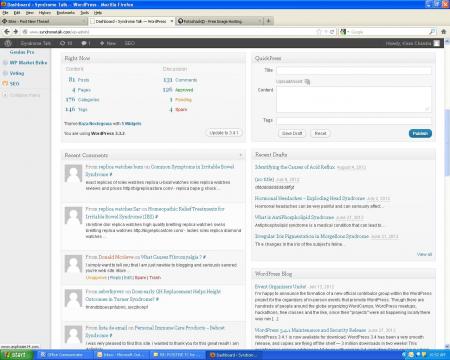Click the Upload/Insert media icon in QuickPress

click(x=307, y=82)
